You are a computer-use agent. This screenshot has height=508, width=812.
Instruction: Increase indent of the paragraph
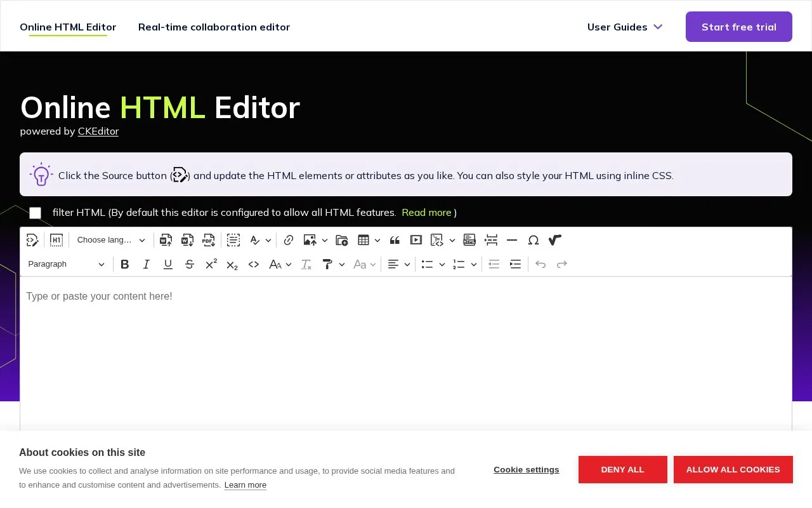[x=516, y=264]
